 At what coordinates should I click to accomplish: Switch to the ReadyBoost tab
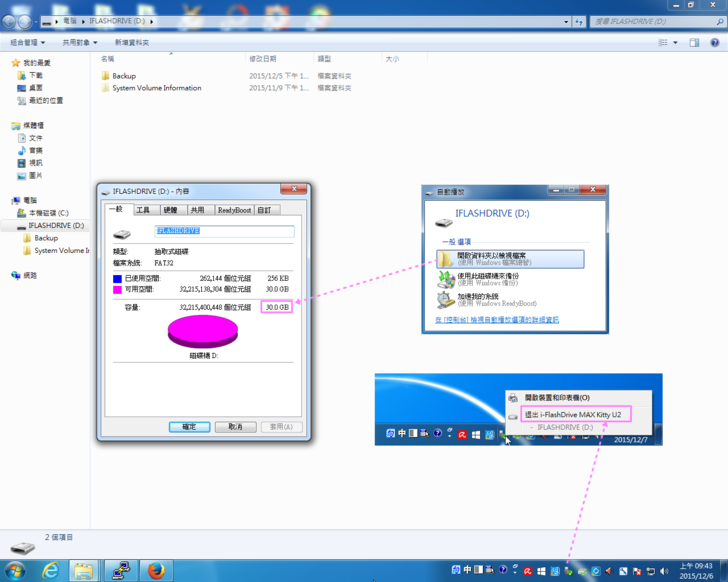(x=234, y=210)
